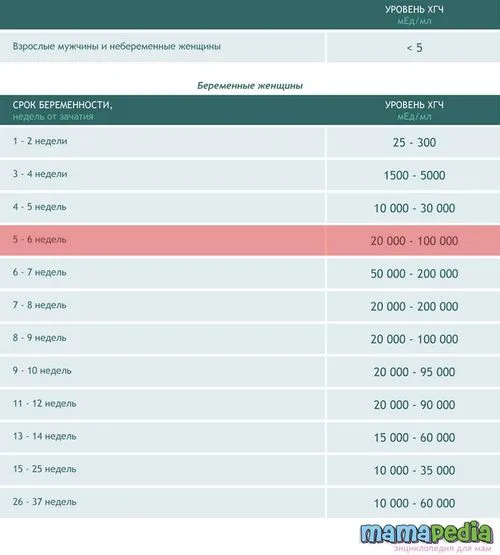
Task: Click the '15 000 - 60 000' value
Action: pyautogui.click(x=414, y=438)
